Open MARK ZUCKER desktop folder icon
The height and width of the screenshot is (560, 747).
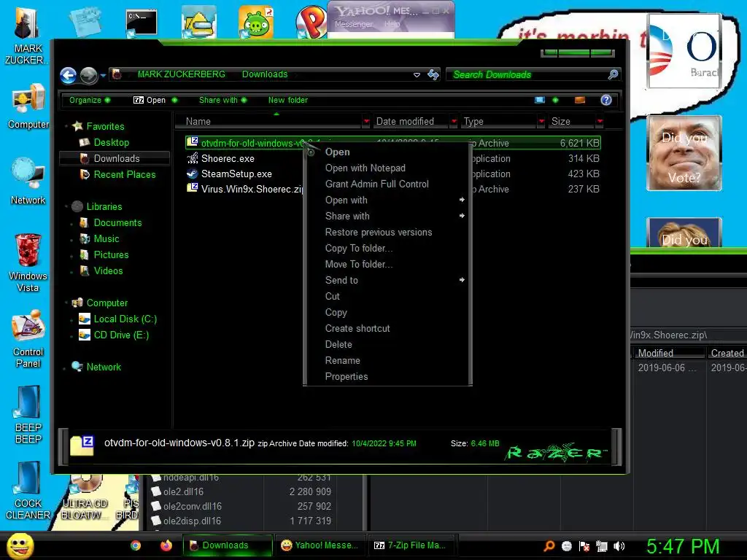pyautogui.click(x=27, y=36)
